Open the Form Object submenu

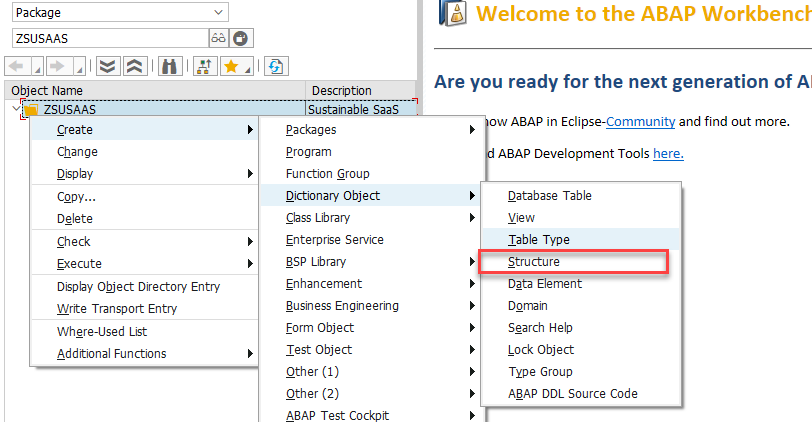coord(371,328)
